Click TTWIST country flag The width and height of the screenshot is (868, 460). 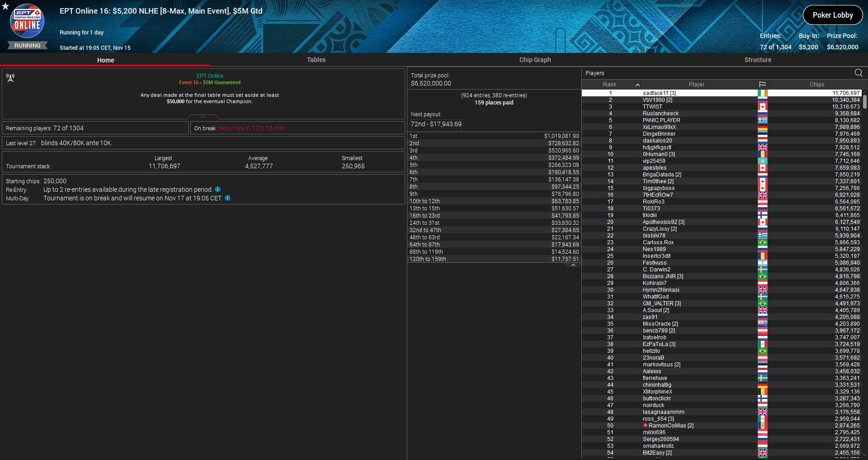(763, 107)
